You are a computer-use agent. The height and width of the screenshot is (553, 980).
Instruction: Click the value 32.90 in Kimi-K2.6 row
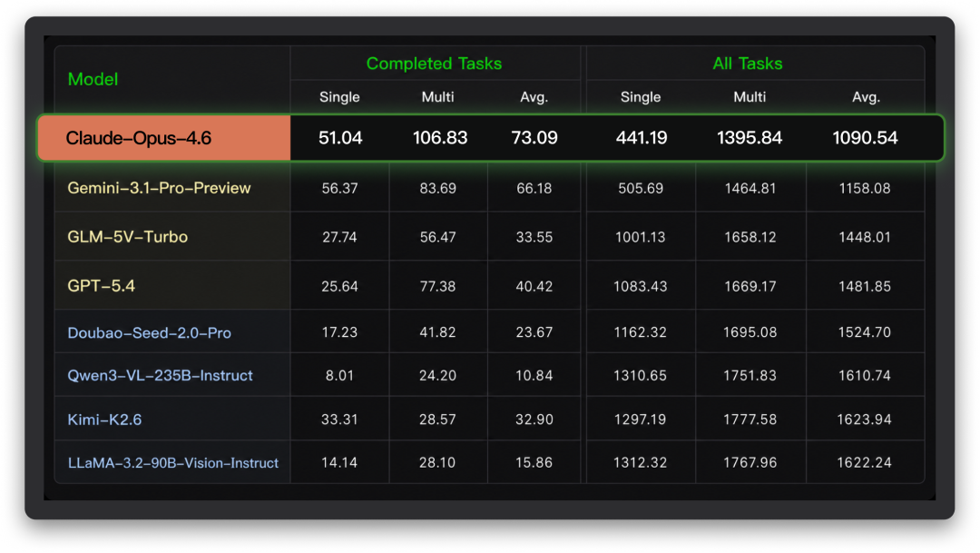coord(534,420)
